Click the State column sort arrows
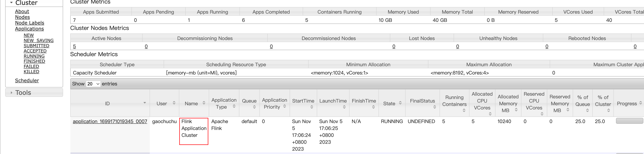644x154 pixels. 400,103
